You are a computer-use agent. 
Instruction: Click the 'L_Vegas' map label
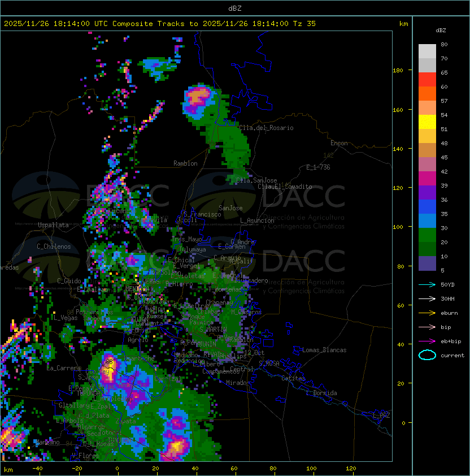coord(66,318)
